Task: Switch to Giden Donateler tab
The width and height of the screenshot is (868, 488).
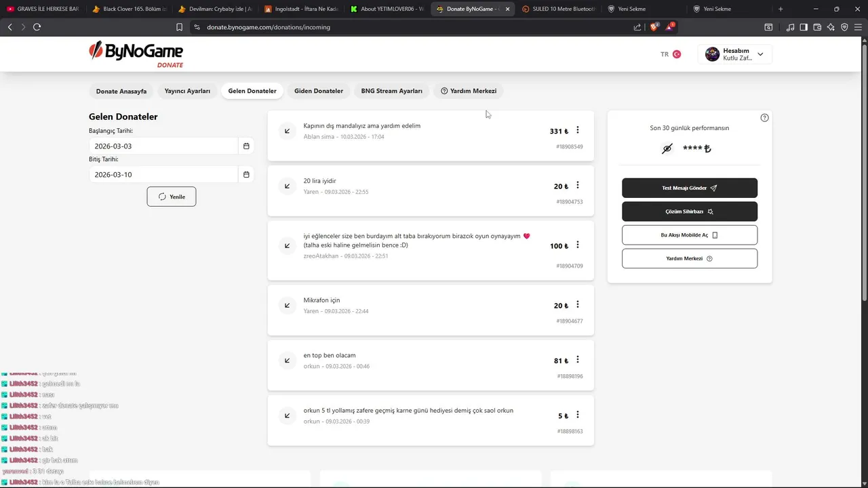Action: tap(319, 91)
